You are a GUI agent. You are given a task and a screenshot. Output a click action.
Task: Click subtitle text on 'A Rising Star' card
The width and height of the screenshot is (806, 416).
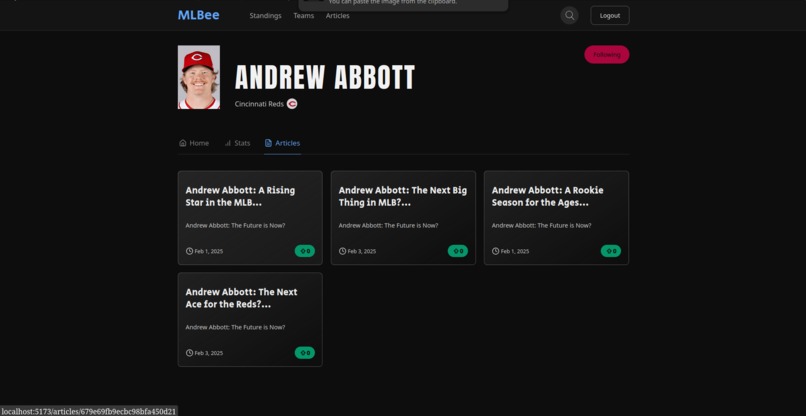pos(235,225)
